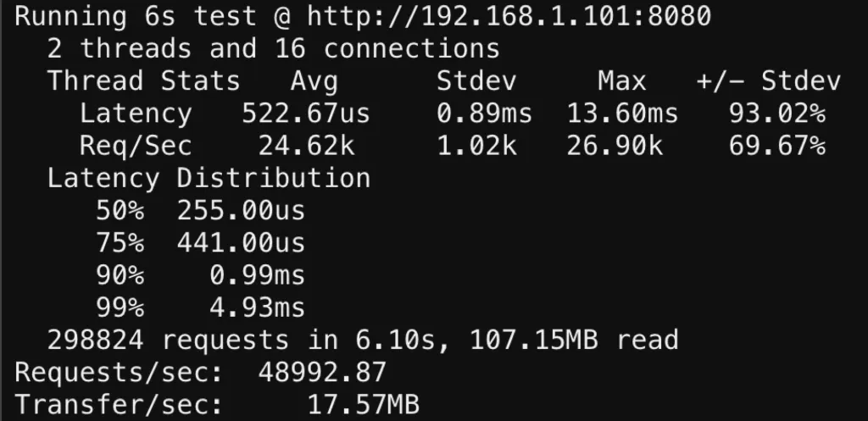
Task: Click the Requests/sec value 48992.87
Action: [x=322, y=373]
